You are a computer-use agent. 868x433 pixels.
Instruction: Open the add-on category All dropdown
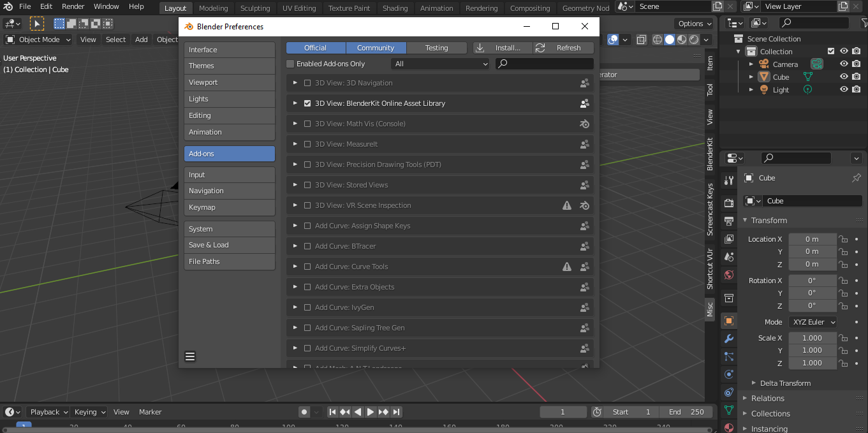click(x=440, y=64)
